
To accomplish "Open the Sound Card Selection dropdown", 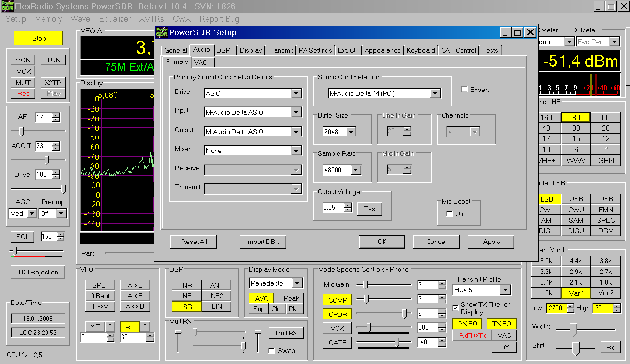I will point(434,93).
